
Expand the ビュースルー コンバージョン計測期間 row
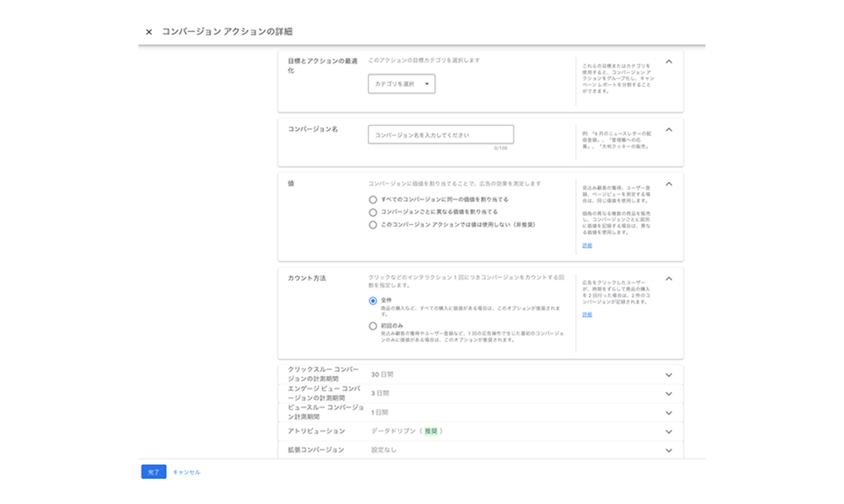(668, 413)
